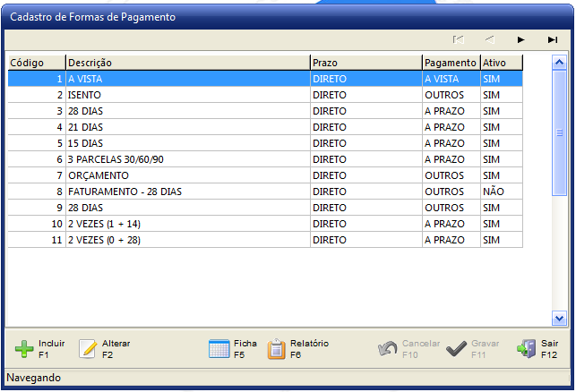The image size is (576, 392).
Task: Click the Alterar pencil icon
Action: (x=88, y=349)
